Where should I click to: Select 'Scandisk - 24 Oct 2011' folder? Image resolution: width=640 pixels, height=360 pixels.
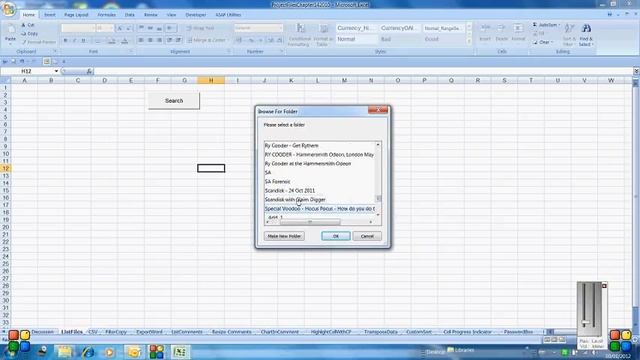coord(290,190)
